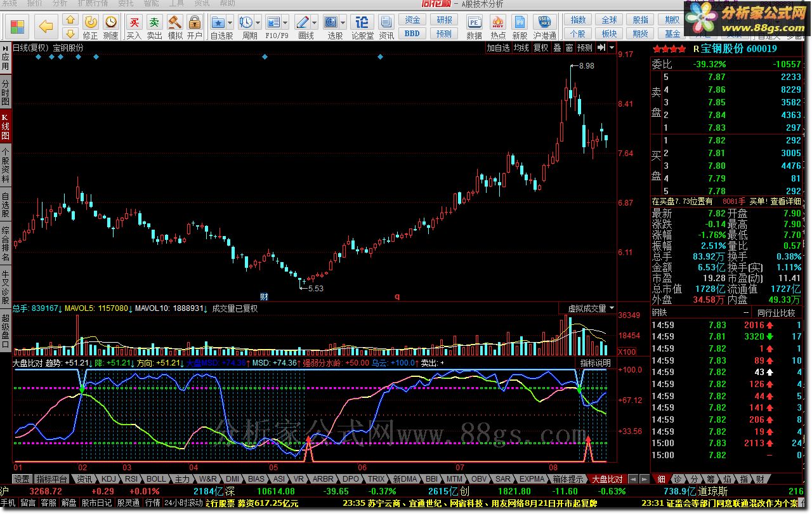
Task: Open the 修正 correction tool
Action: tap(91, 27)
